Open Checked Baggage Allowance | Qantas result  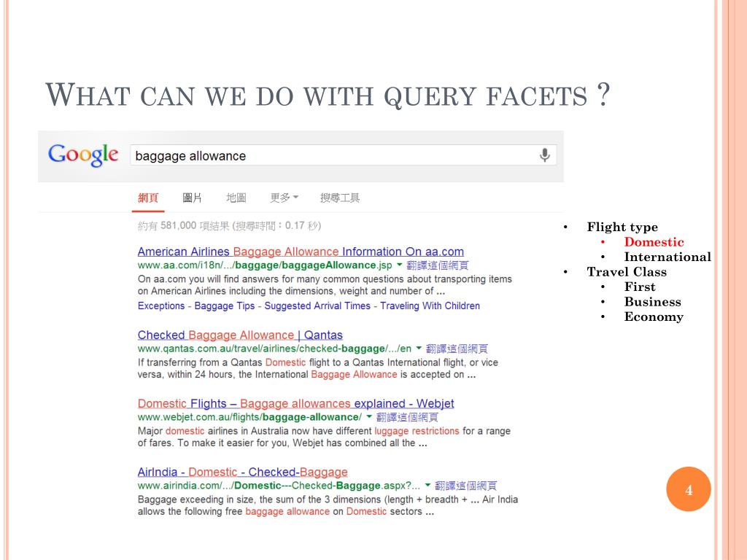click(240, 335)
